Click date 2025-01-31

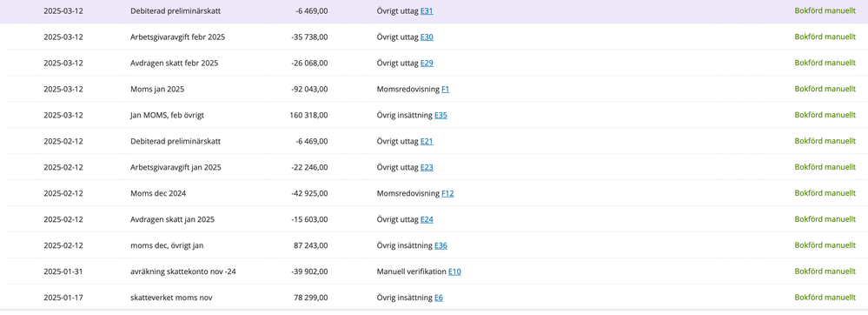click(63, 271)
